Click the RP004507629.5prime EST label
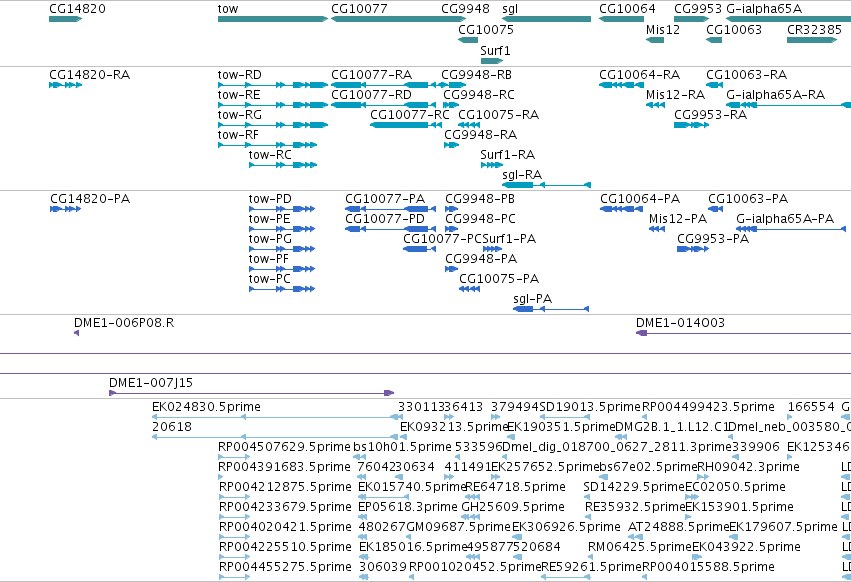 click(x=284, y=447)
